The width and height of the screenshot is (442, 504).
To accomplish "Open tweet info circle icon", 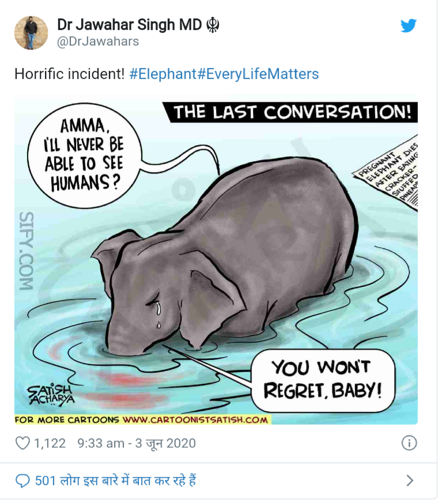I will (409, 443).
